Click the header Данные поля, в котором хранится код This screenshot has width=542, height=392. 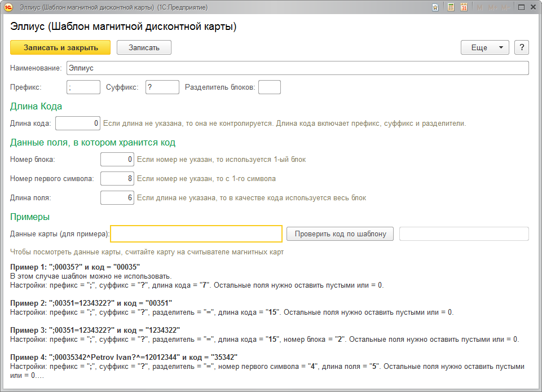tap(92, 143)
